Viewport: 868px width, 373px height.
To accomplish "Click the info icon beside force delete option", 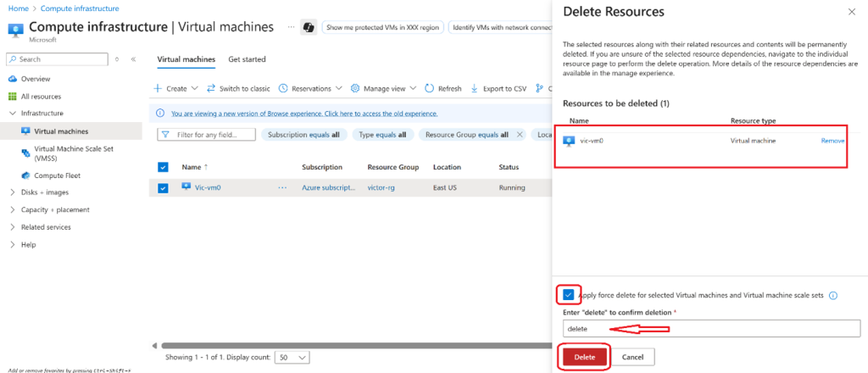I will click(x=833, y=296).
